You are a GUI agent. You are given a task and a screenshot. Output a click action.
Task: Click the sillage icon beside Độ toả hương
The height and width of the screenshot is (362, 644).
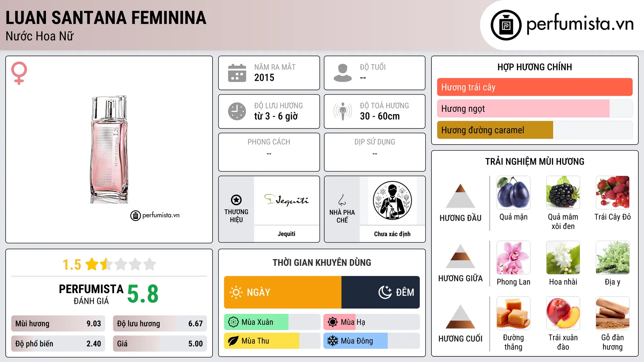(343, 111)
